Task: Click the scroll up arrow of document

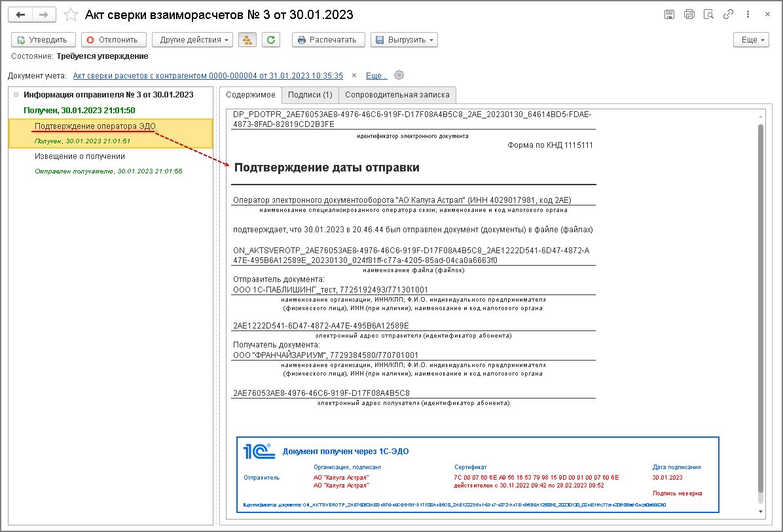Action: coord(761,116)
